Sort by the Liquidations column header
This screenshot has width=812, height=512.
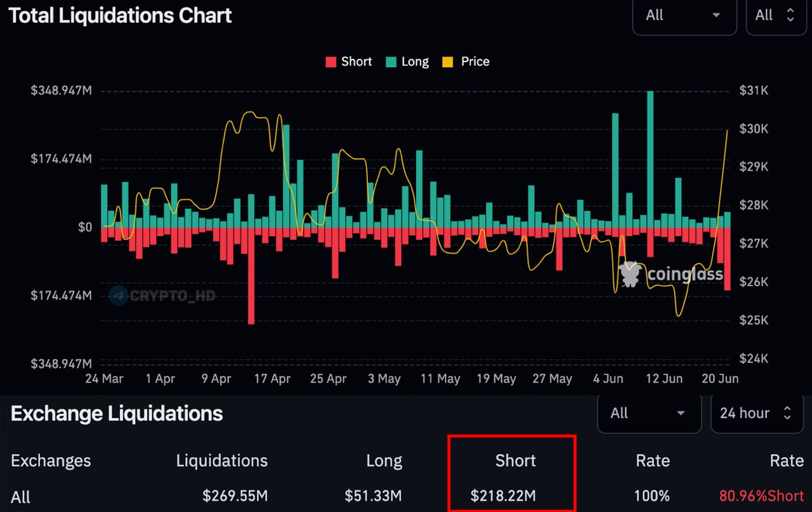click(221, 461)
